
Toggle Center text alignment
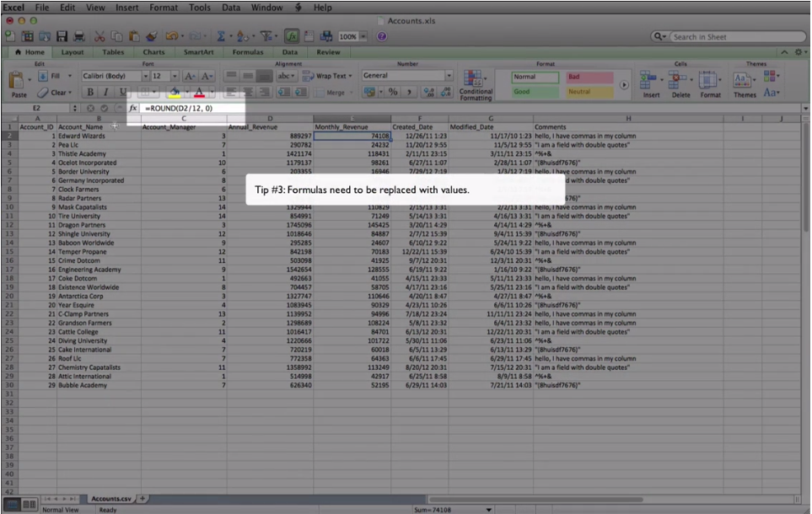tap(248, 92)
